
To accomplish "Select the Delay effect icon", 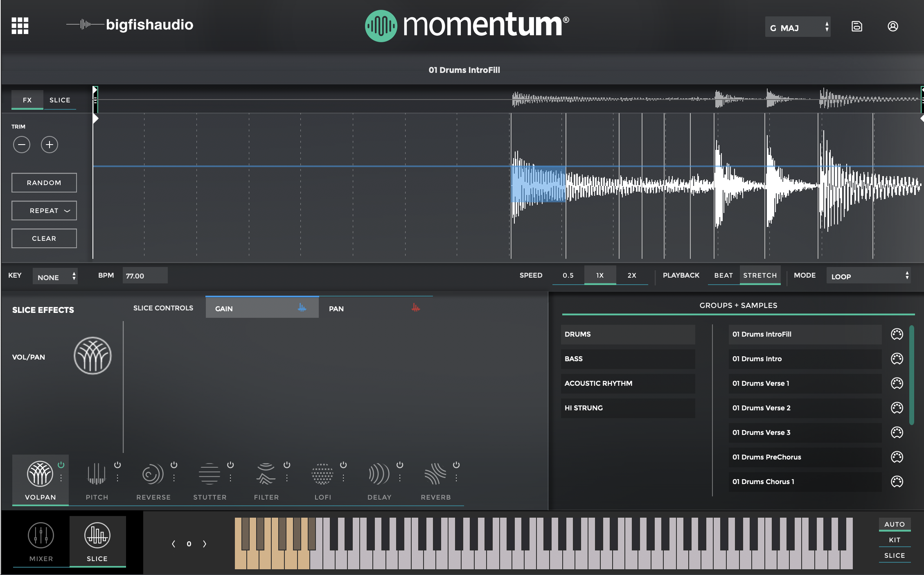I will (379, 474).
